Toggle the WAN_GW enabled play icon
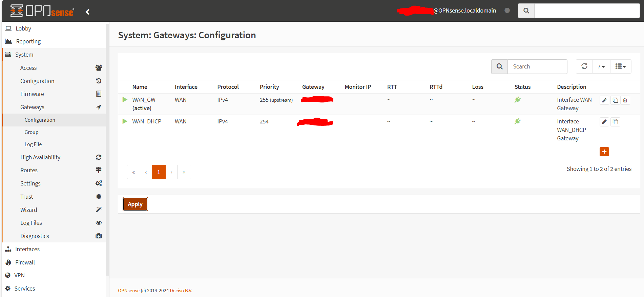 [x=125, y=100]
